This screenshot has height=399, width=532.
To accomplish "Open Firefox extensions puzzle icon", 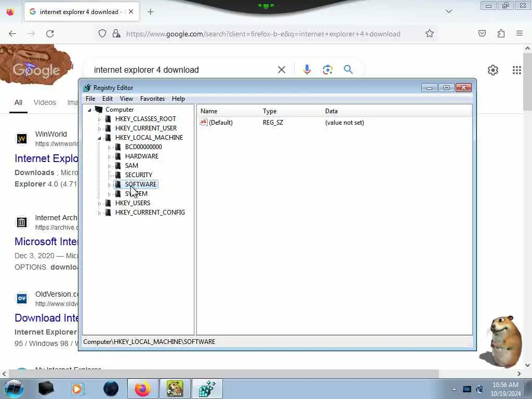I will pyautogui.click(x=501, y=34).
